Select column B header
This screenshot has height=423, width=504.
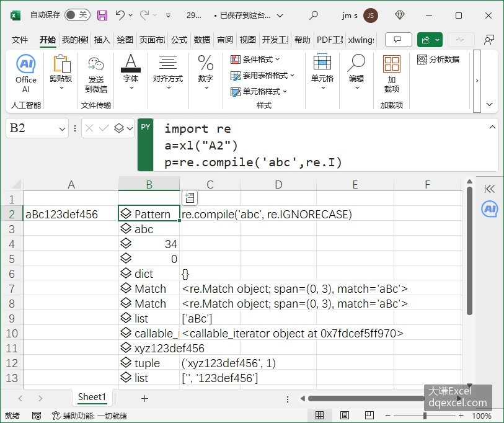[149, 184]
